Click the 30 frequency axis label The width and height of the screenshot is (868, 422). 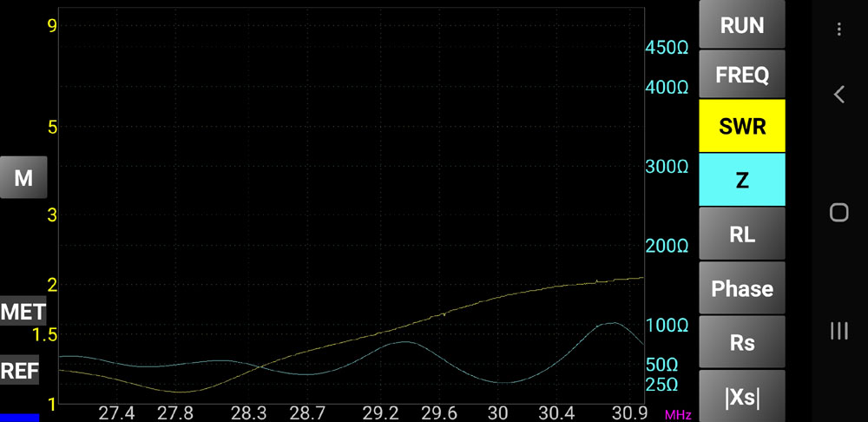point(498,413)
